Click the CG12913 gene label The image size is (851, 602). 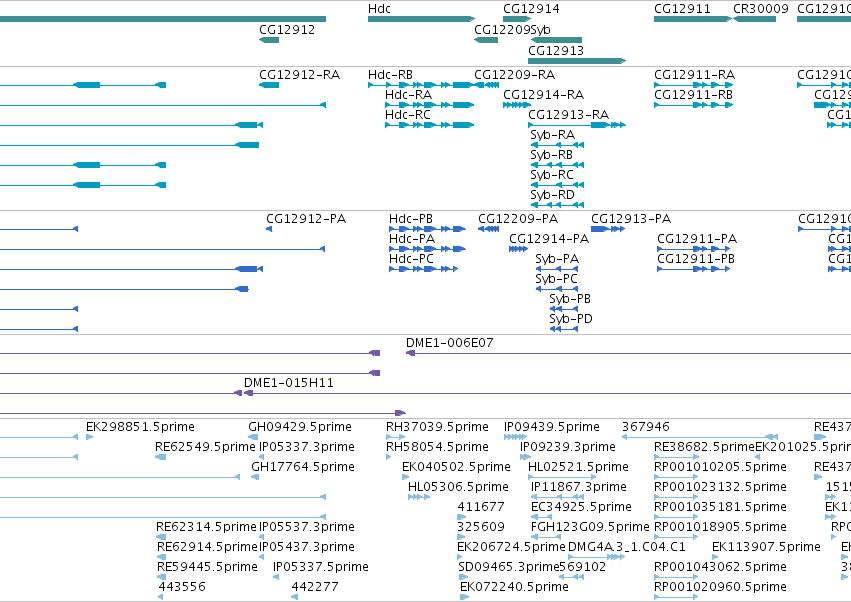point(556,50)
